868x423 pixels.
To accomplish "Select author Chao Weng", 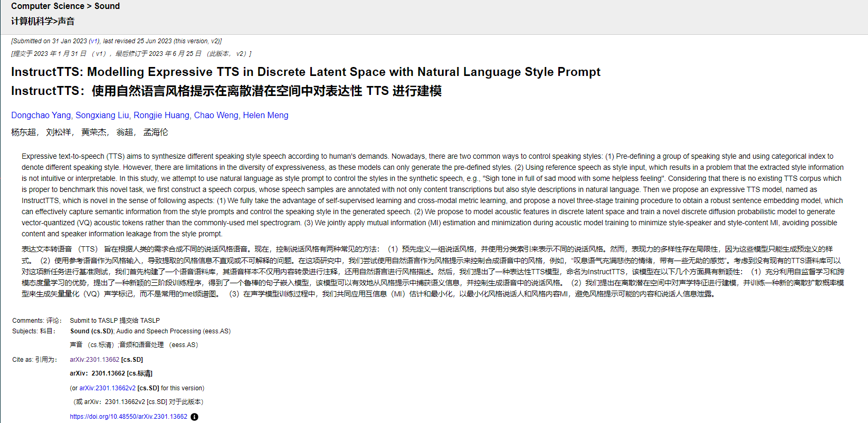I will point(216,115).
